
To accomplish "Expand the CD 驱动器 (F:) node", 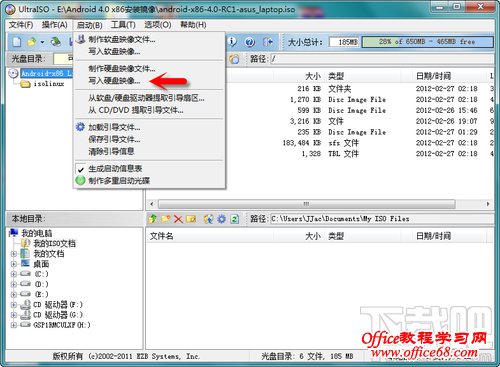I will [x=14, y=305].
